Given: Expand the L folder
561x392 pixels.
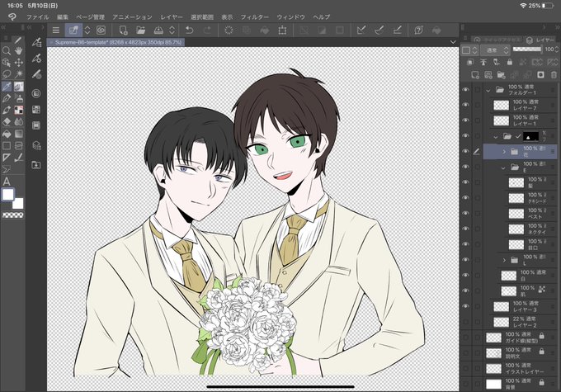Looking at the screenshot, I should [504, 260].
